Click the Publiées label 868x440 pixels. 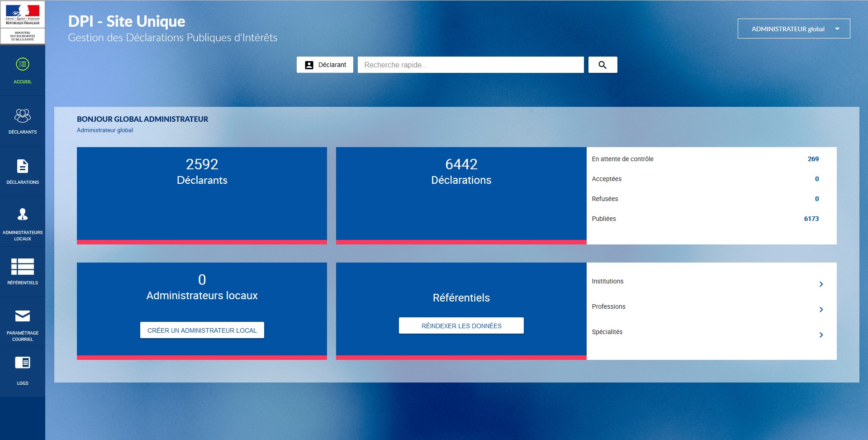604,219
